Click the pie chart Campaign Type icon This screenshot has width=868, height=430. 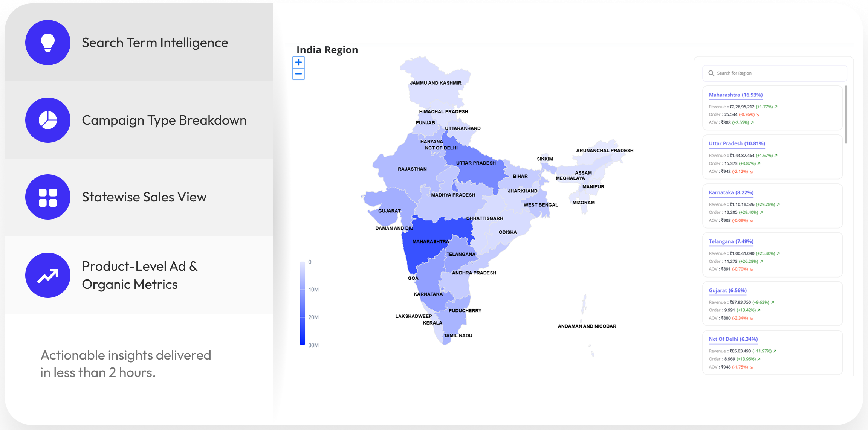48,120
